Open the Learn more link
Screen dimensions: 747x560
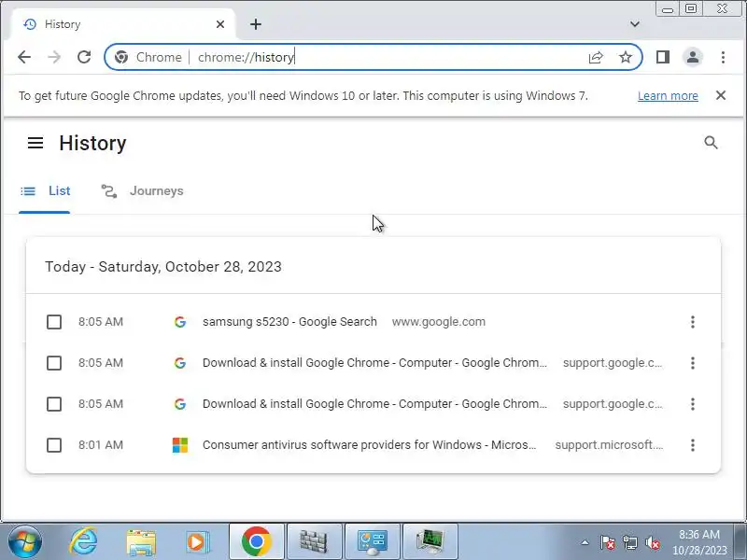[x=668, y=96]
